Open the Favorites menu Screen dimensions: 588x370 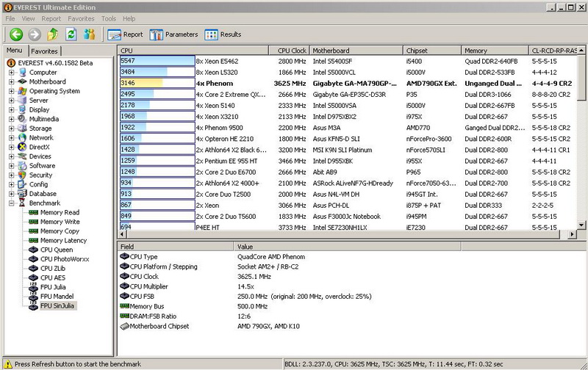coord(81,19)
